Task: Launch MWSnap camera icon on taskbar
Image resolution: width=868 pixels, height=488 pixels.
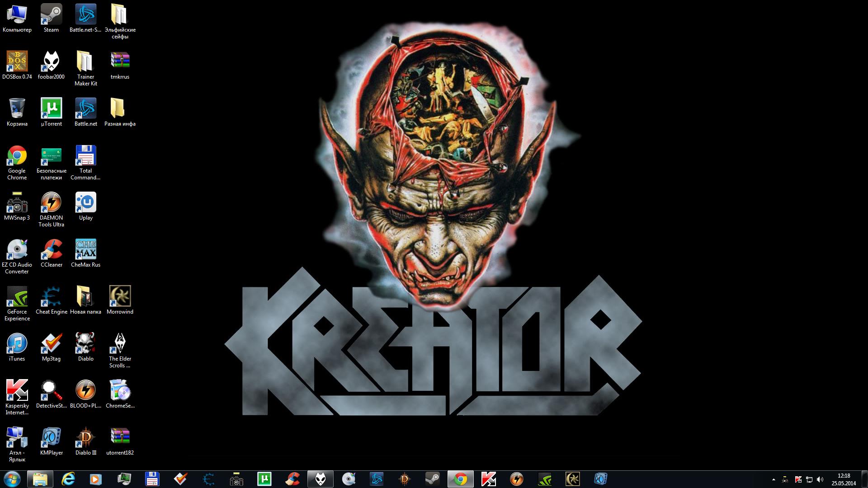Action: (x=236, y=479)
